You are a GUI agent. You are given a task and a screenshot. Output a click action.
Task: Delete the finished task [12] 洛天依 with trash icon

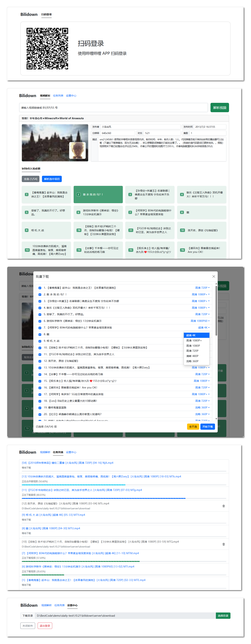pos(223,506)
